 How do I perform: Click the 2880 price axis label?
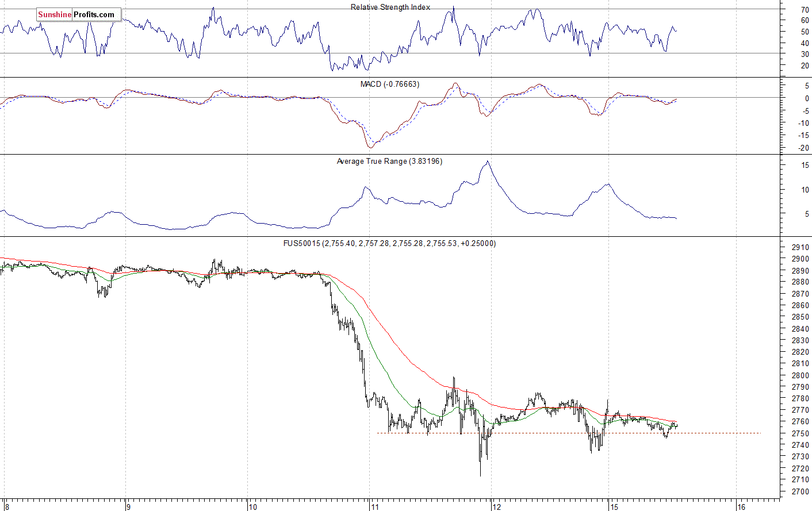point(800,282)
